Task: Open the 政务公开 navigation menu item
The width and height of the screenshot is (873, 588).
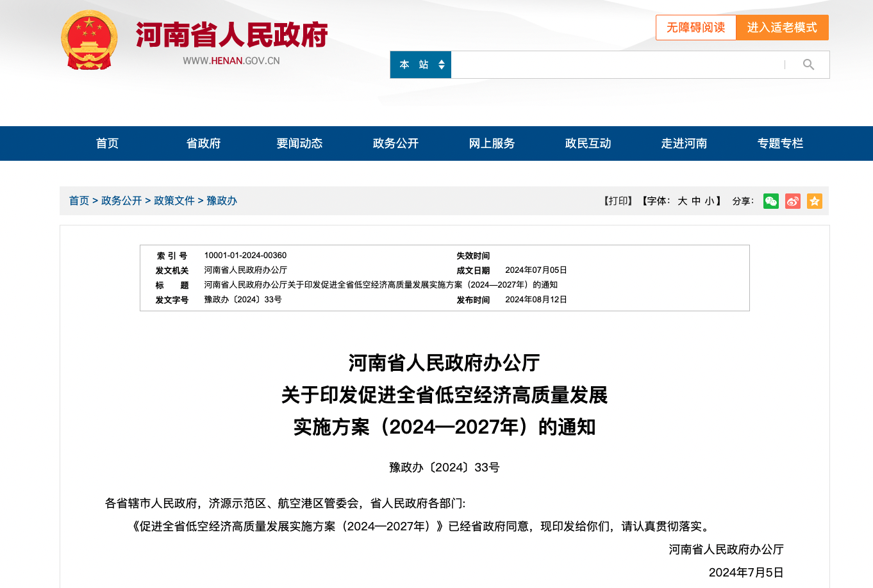Action: (x=395, y=143)
